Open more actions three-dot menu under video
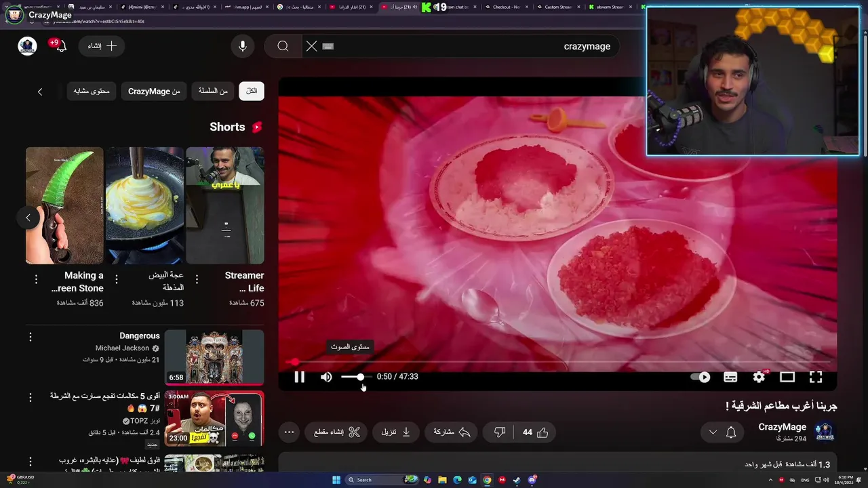The height and width of the screenshot is (488, 868). [x=289, y=432]
